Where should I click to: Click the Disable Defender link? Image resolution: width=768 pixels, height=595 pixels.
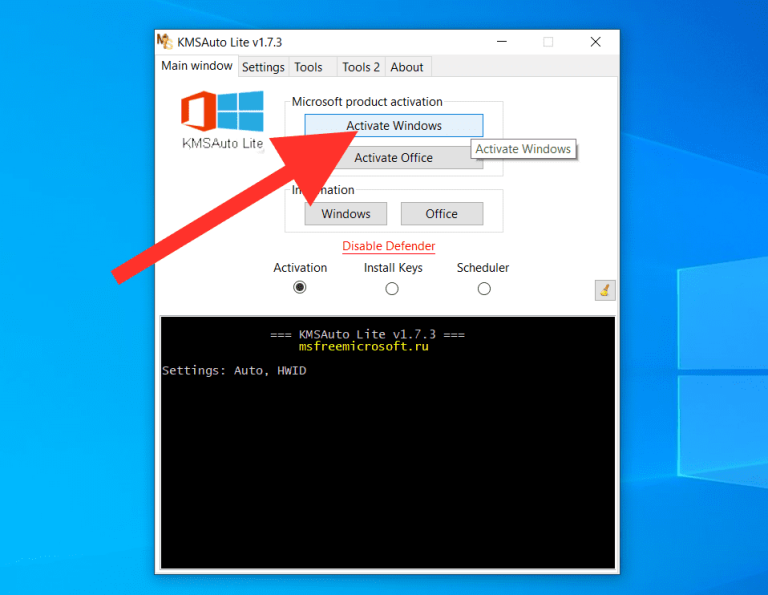coord(388,246)
